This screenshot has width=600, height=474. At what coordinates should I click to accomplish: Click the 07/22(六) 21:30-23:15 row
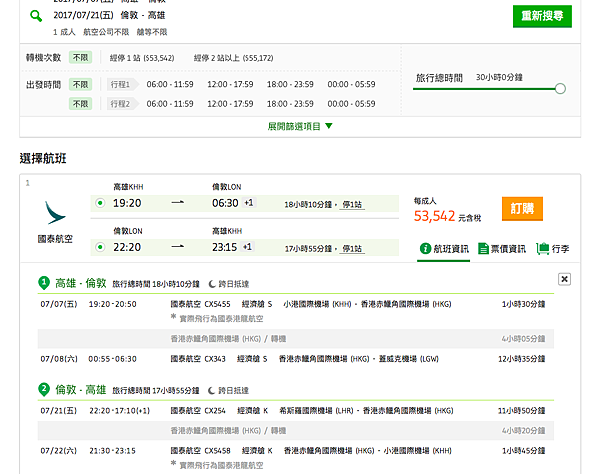[295, 451]
